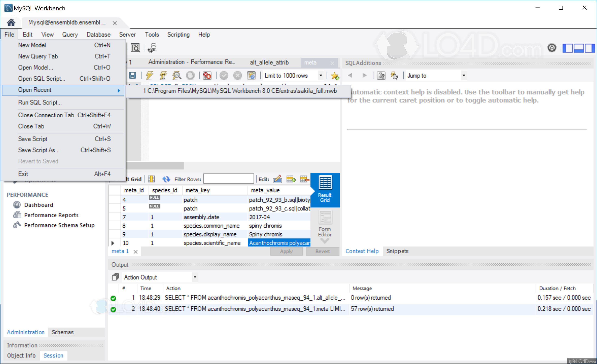Viewport: 597px width, 364px height.
Task: Toggle wrap cell content icon in result grid
Action: 151,179
